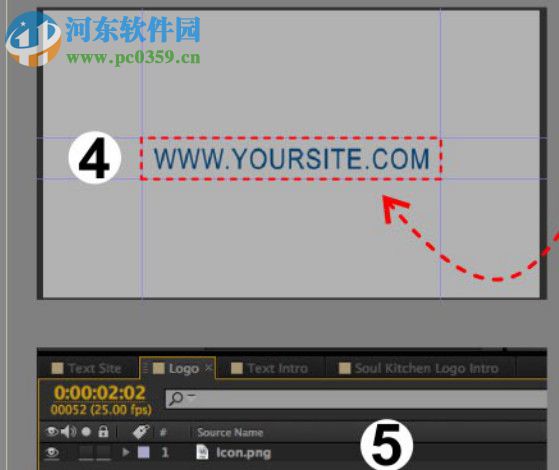Image resolution: width=559 pixels, height=470 pixels.
Task: Select the Logo composition tab
Action: tap(178, 368)
